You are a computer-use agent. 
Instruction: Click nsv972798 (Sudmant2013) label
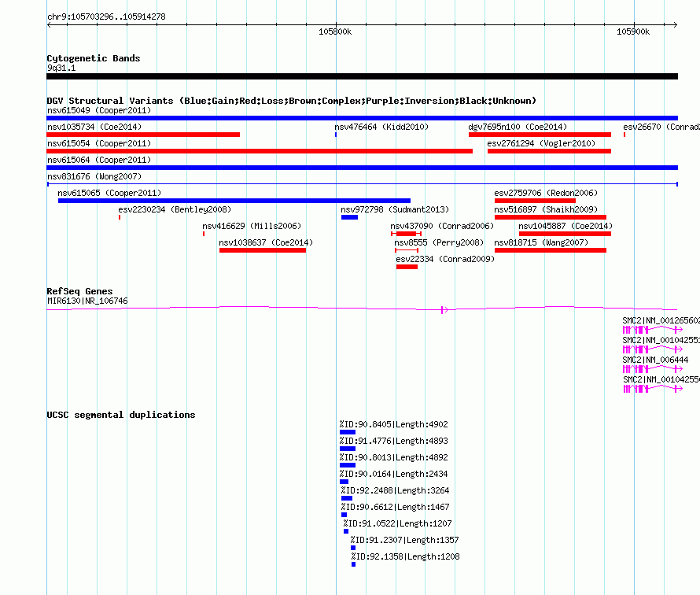pyautogui.click(x=395, y=209)
